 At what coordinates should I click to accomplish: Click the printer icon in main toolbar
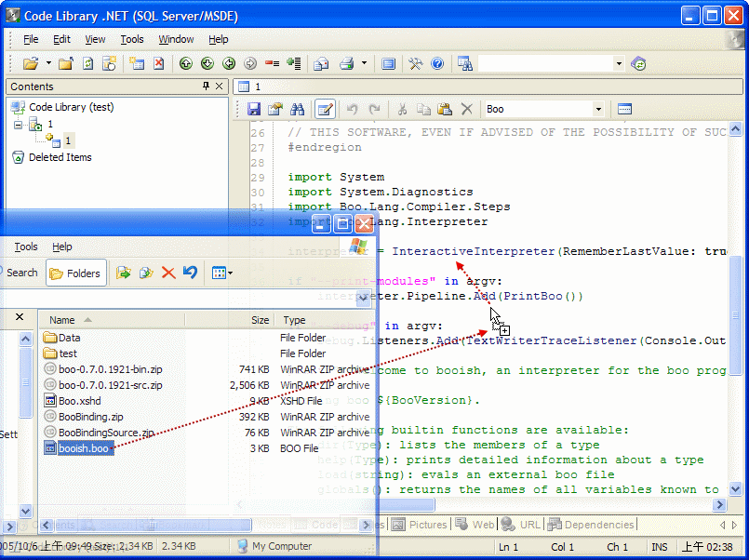tap(347, 63)
